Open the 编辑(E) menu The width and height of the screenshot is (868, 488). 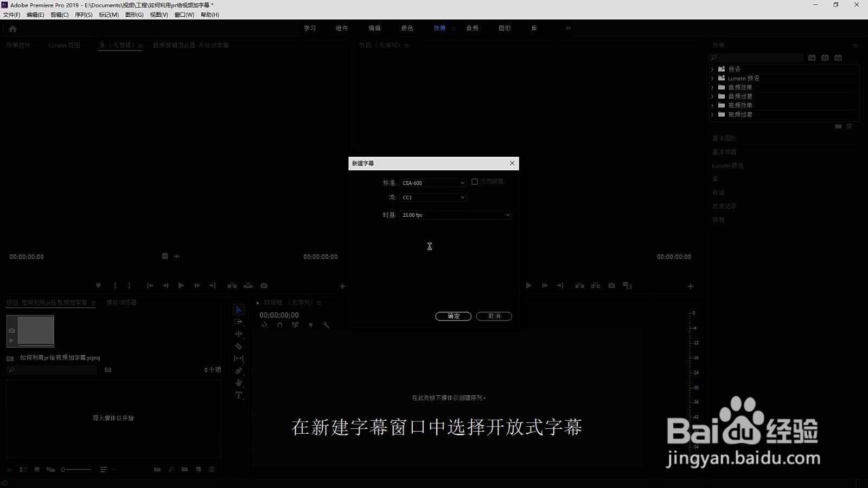click(x=35, y=15)
